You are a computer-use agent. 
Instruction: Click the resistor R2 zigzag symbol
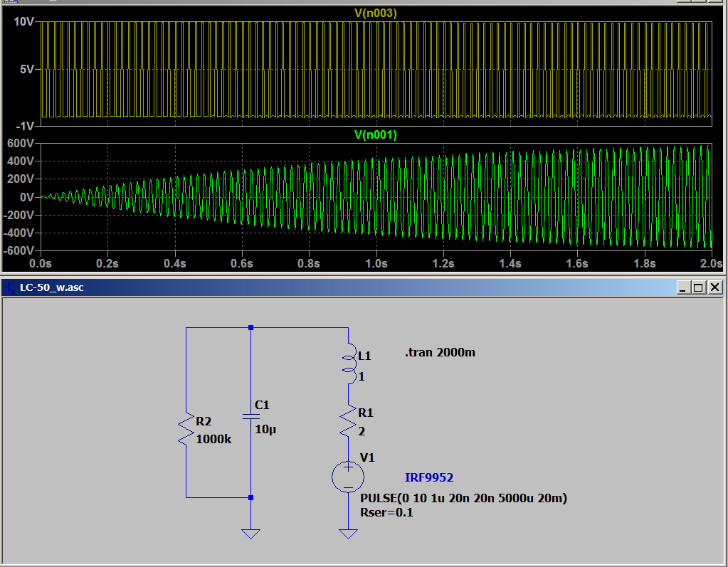point(186,429)
